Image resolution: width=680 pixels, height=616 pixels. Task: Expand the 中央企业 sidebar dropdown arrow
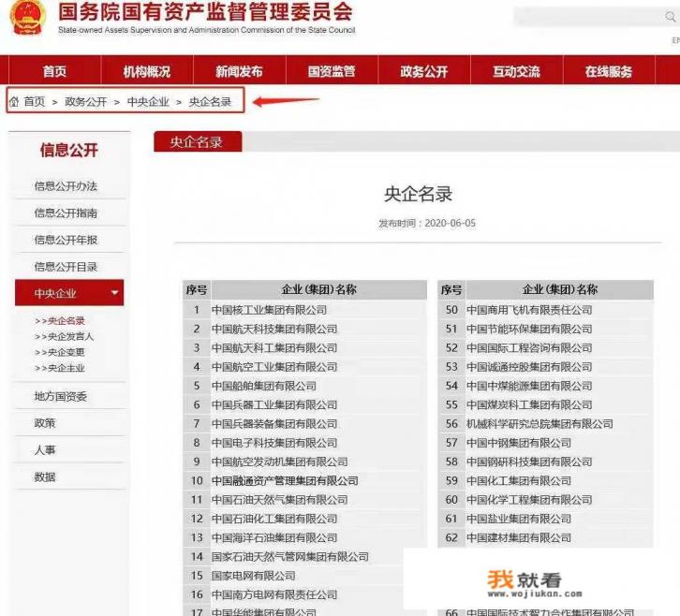coord(115,293)
